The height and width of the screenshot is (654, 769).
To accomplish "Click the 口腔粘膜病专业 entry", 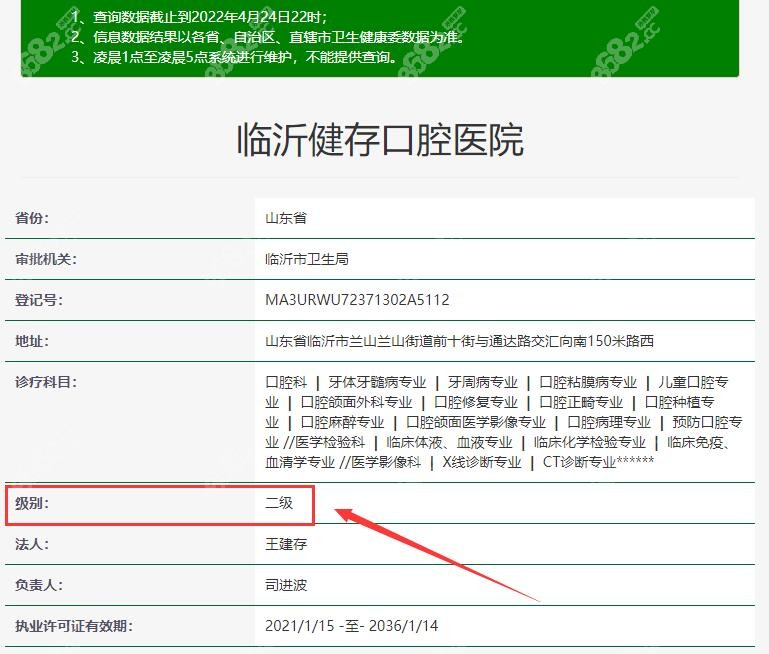I will pyautogui.click(x=588, y=382).
